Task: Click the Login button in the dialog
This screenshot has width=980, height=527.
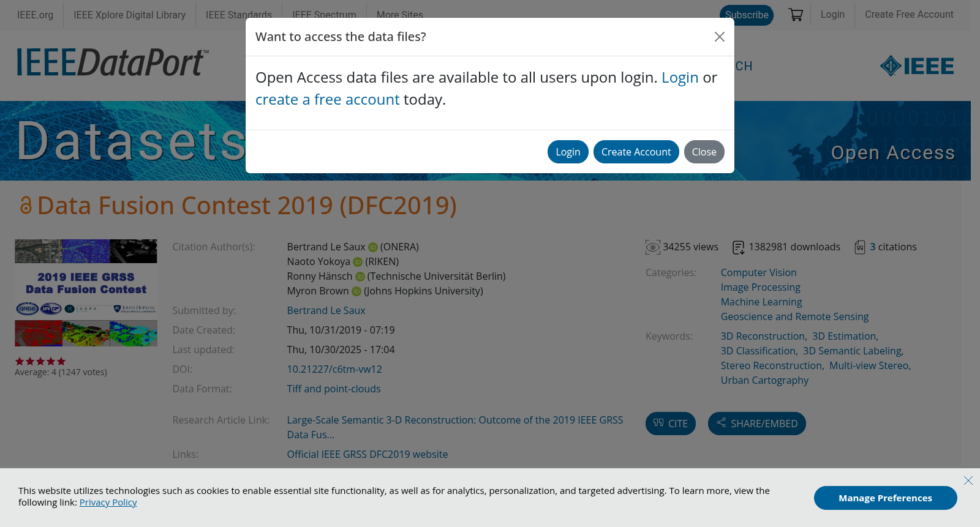Action: (568, 152)
